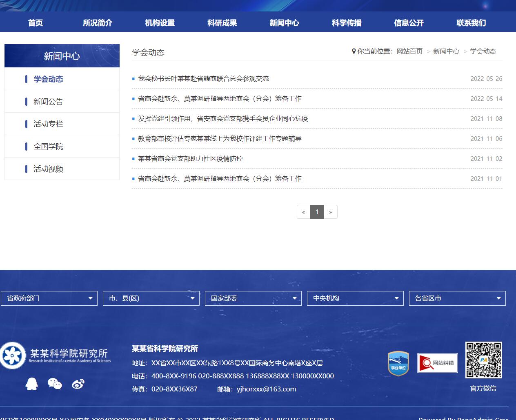Expand the 各省区市 dropdown

(x=457, y=298)
